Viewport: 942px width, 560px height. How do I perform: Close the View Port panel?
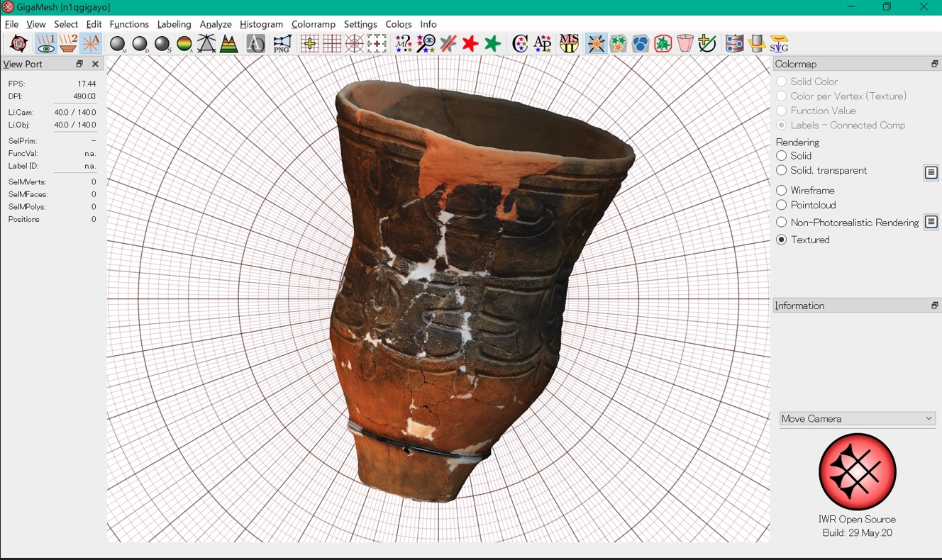[95, 64]
